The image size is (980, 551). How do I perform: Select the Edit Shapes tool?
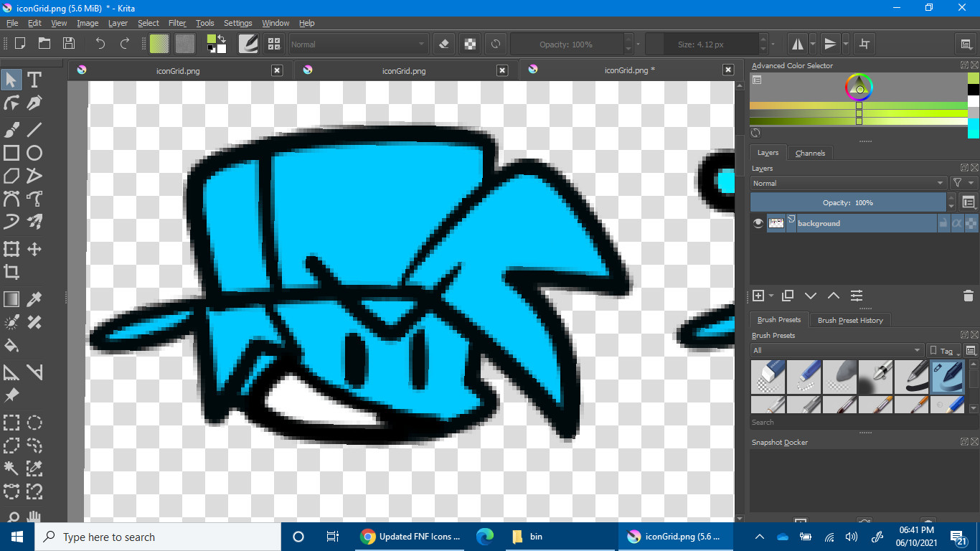tap(11, 103)
